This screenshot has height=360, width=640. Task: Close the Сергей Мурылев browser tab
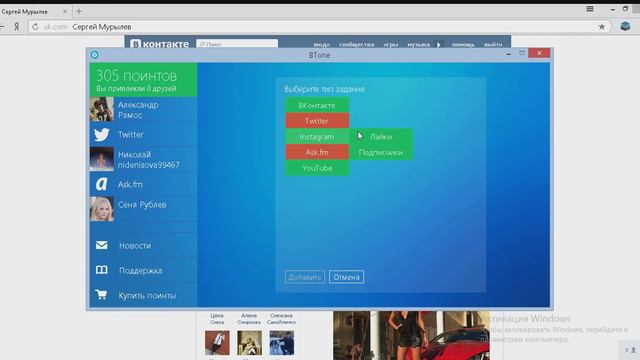(65, 11)
